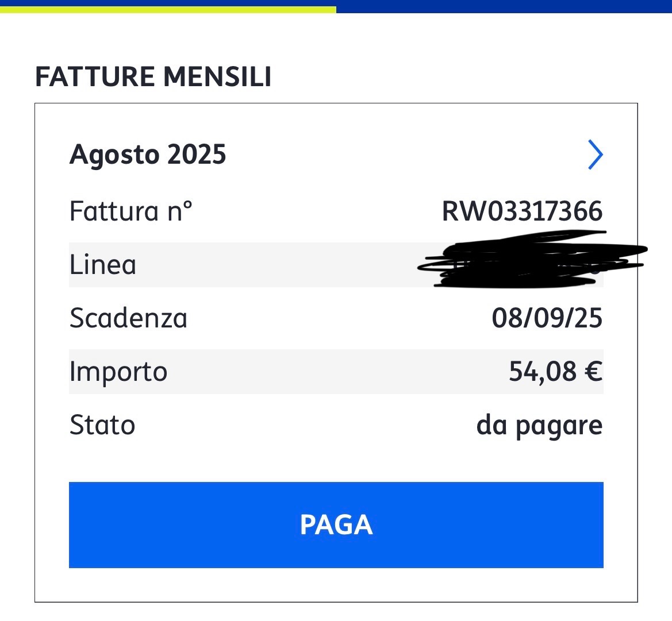Image resolution: width=672 pixels, height=621 pixels.
Task: Click the yellow-green progress bar segment
Action: point(168,9)
